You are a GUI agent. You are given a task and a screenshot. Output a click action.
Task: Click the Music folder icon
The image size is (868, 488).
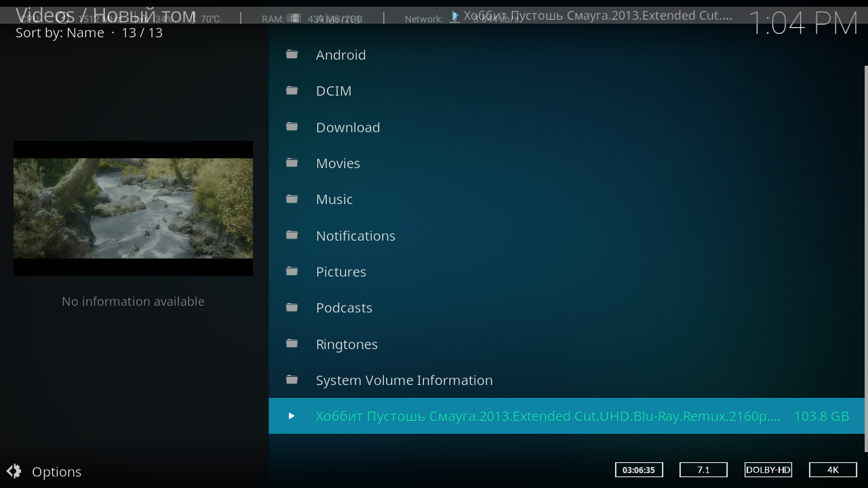pyautogui.click(x=292, y=199)
